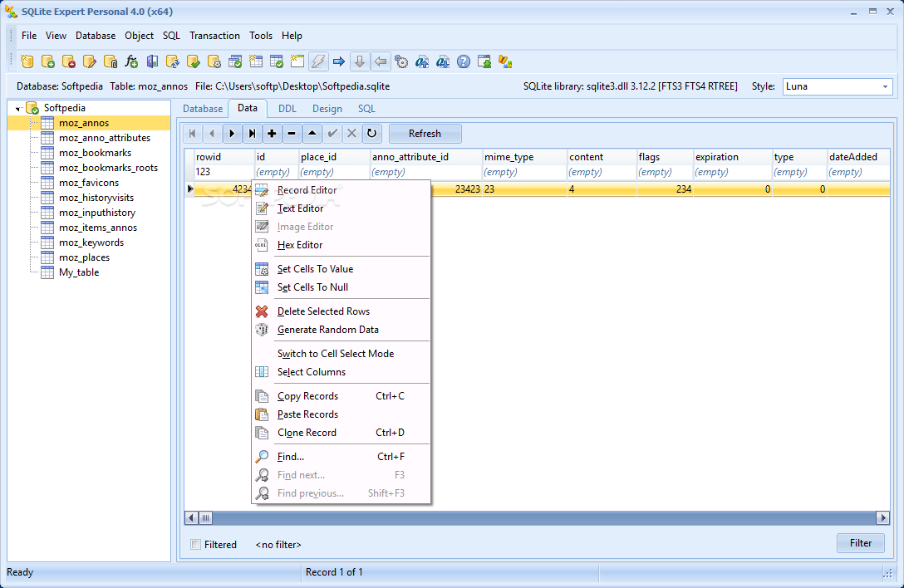Click the horizontal scrollbar right arrow

[882, 517]
